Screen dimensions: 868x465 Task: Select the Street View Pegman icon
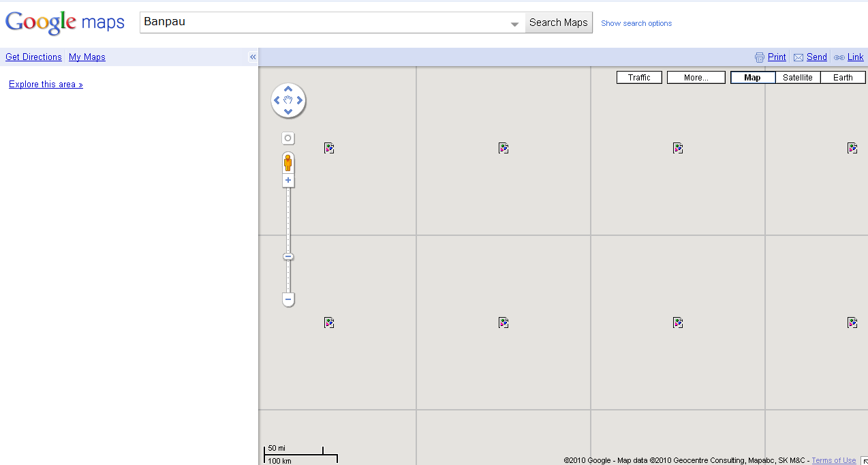[x=288, y=163]
